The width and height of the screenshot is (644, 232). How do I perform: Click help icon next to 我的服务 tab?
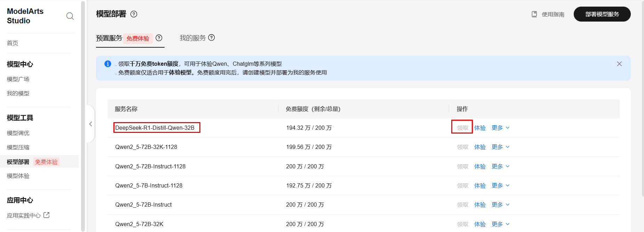pyautogui.click(x=212, y=38)
